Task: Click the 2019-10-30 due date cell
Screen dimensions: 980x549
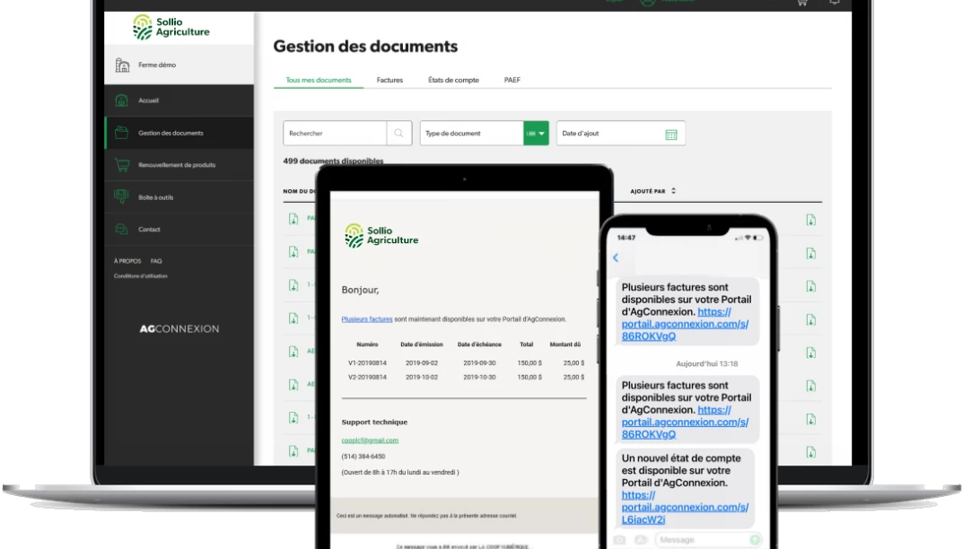Action: click(479, 378)
